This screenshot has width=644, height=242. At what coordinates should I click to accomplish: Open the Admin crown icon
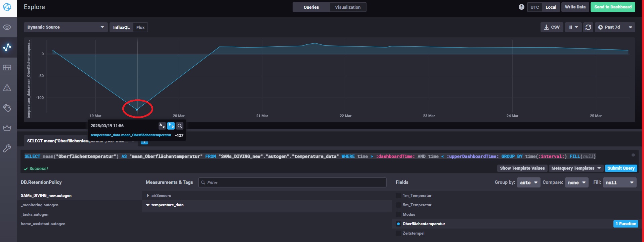[7, 128]
